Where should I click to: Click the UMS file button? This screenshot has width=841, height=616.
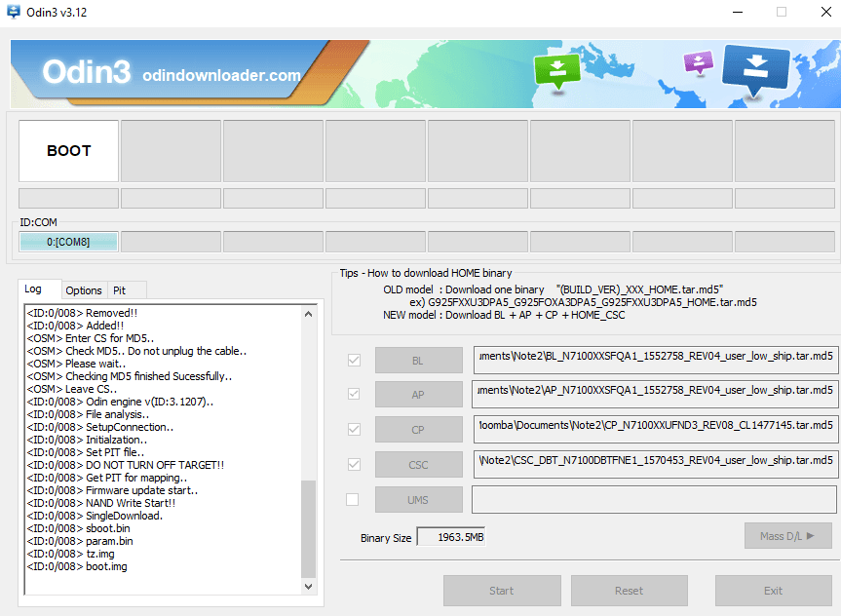click(418, 500)
